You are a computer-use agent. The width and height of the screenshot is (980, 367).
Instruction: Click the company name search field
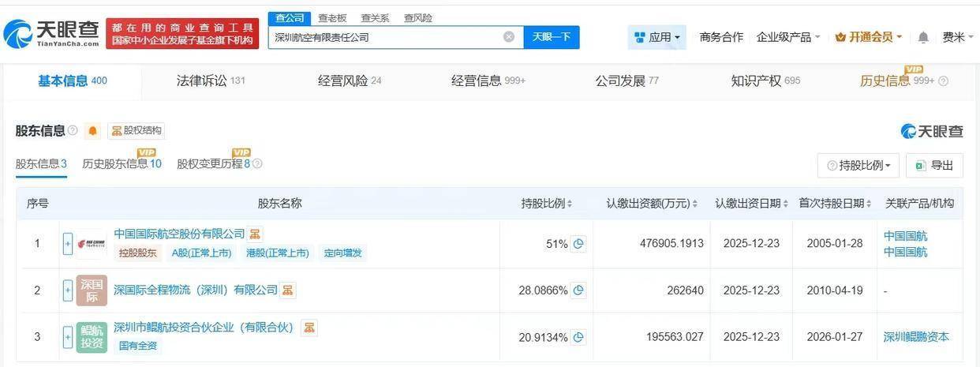coord(387,37)
